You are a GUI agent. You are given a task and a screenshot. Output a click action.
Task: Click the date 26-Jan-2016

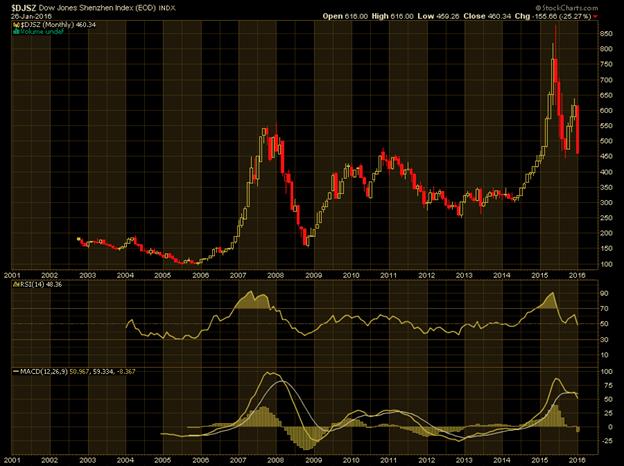click(x=31, y=16)
